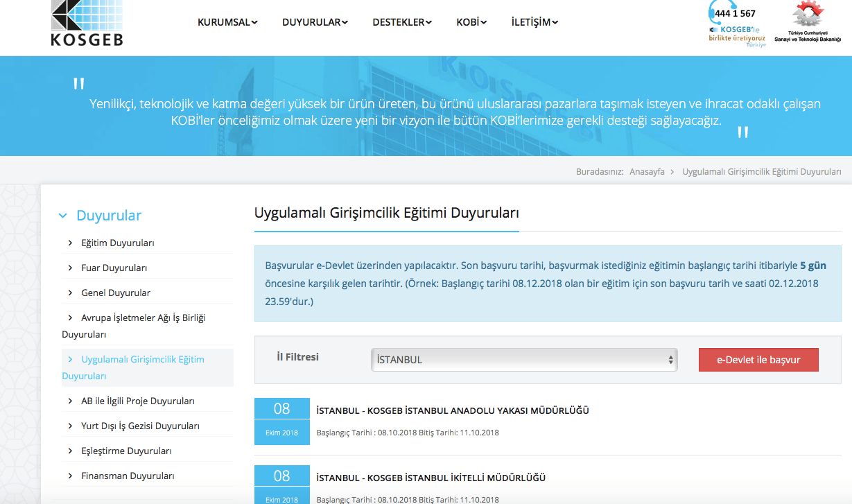The height and width of the screenshot is (504, 852).
Task: Expand the DUYURULAR navigation menu
Action: (315, 22)
